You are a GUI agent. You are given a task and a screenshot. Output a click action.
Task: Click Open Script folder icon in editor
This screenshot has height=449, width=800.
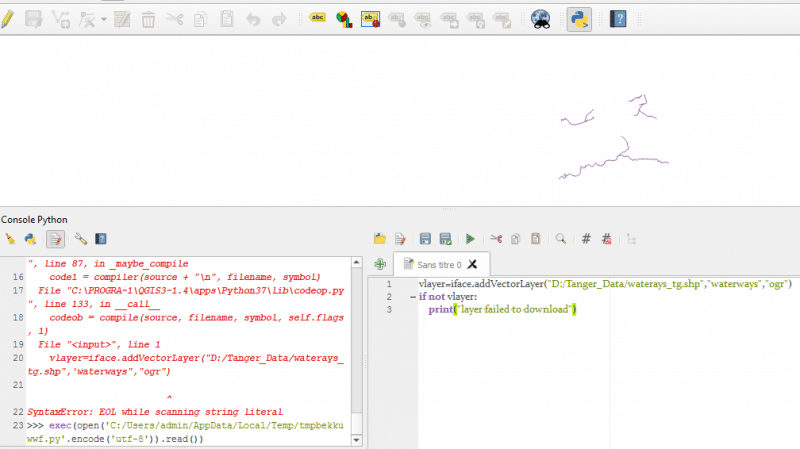click(380, 239)
